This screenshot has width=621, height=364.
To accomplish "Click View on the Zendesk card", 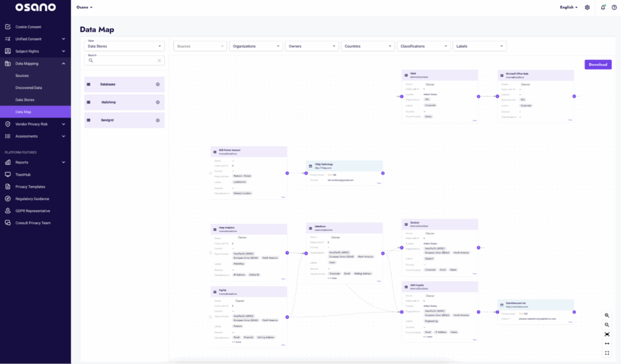I will [474, 274].
